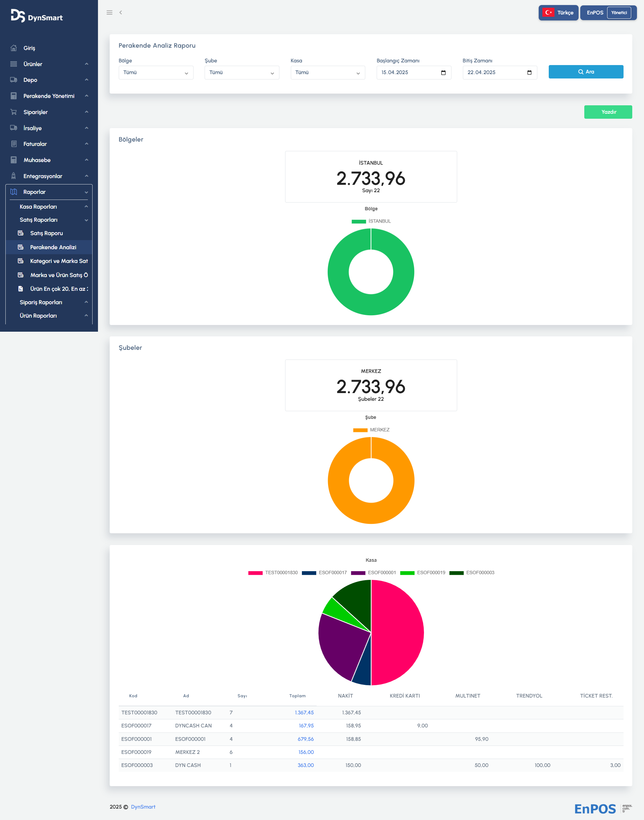Image resolution: width=644 pixels, height=820 pixels.
Task: Click the ESOF000019 green legend swatch
Action: pos(407,573)
